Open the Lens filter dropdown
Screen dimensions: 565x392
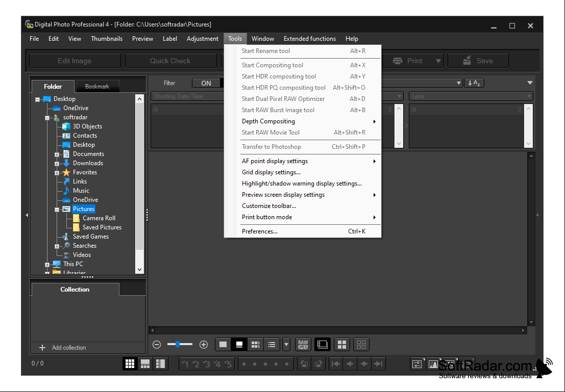471,96
